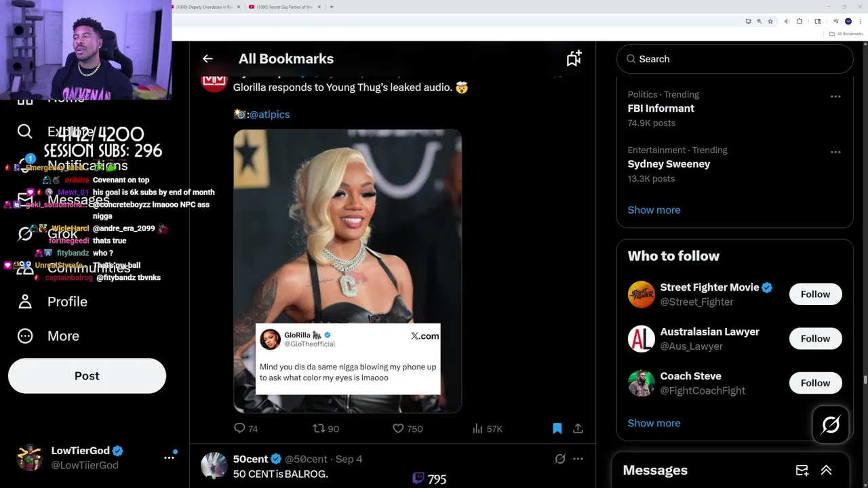
Task: Go back using the All Bookmarks arrow
Action: tap(208, 59)
